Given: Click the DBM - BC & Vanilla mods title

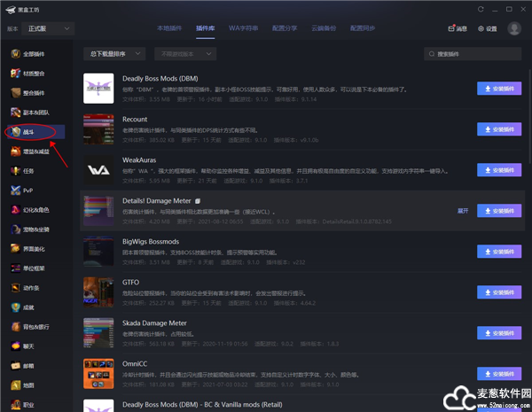Looking at the screenshot, I should tap(202, 405).
